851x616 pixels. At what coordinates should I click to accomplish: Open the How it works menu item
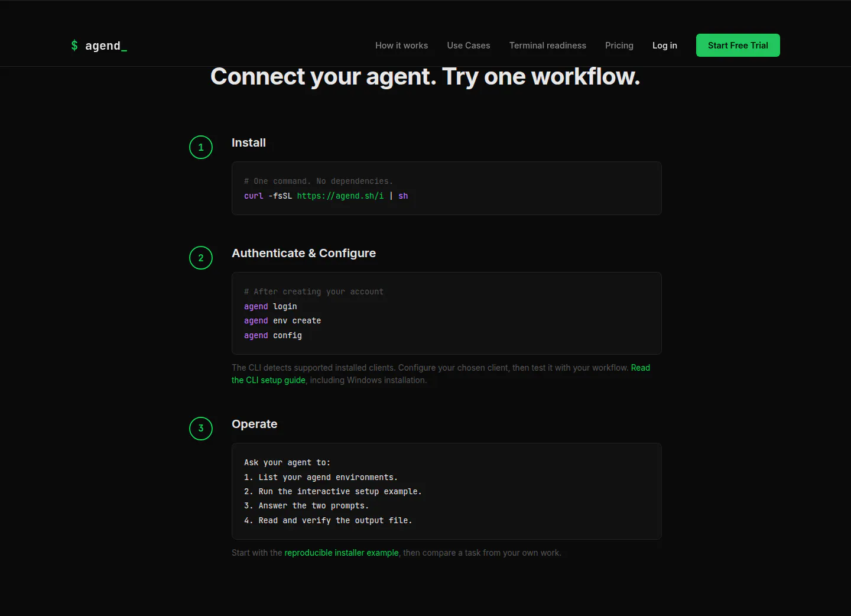402,46
